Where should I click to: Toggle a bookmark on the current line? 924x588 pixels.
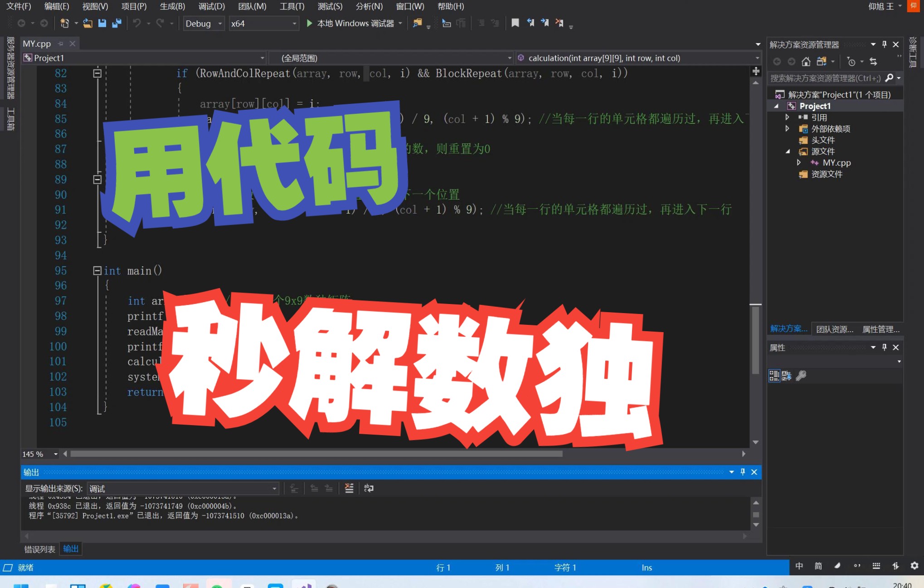pos(515,23)
